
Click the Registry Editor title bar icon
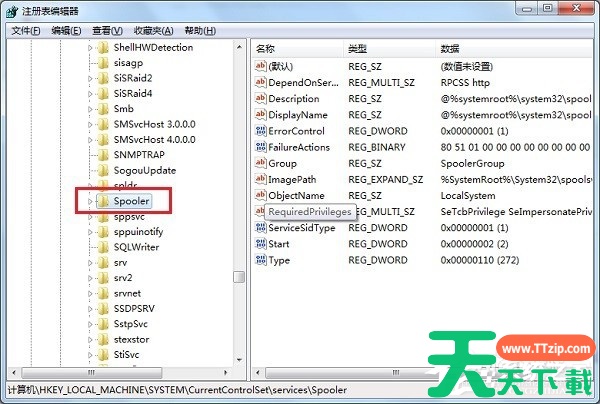coord(12,11)
